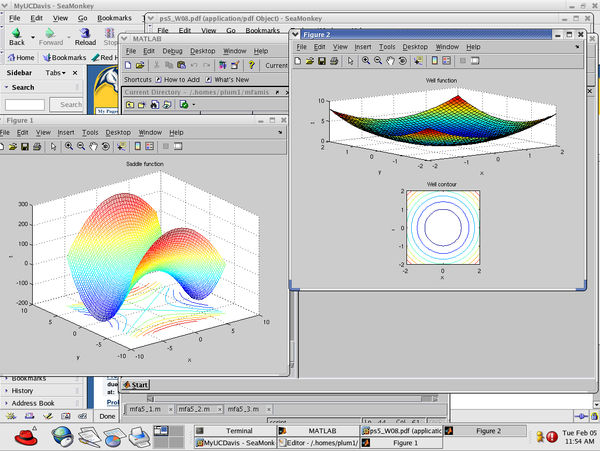600x451 pixels.
Task: Click Show Plot Tools icon in Figure 1
Action: (178, 146)
